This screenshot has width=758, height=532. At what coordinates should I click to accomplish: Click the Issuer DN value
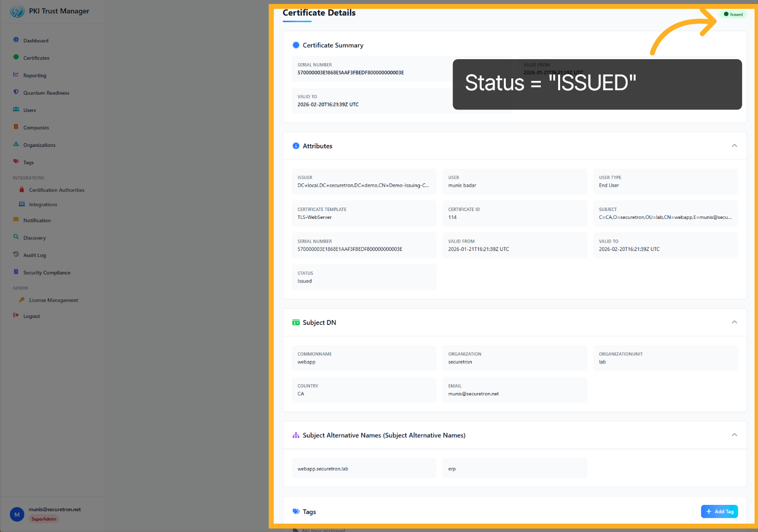(x=363, y=185)
